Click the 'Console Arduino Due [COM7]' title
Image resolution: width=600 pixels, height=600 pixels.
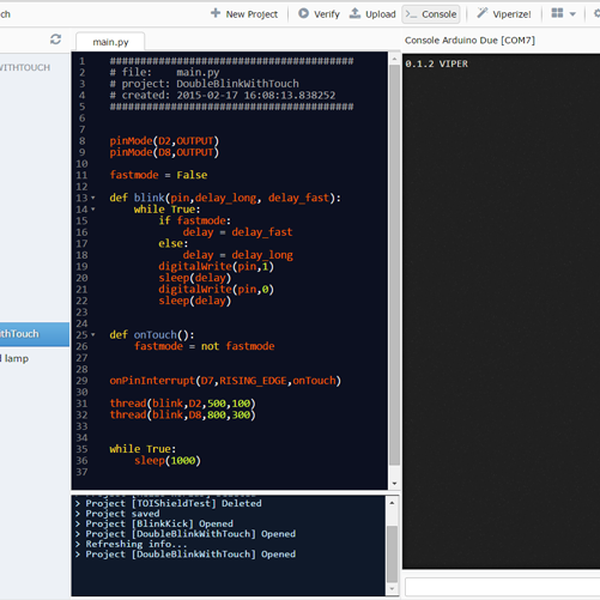pos(470,40)
